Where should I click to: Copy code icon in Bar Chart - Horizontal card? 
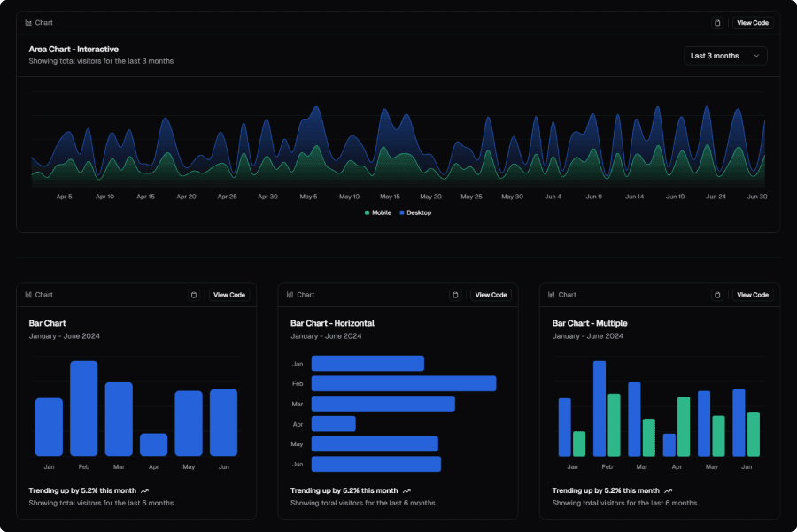pos(456,295)
